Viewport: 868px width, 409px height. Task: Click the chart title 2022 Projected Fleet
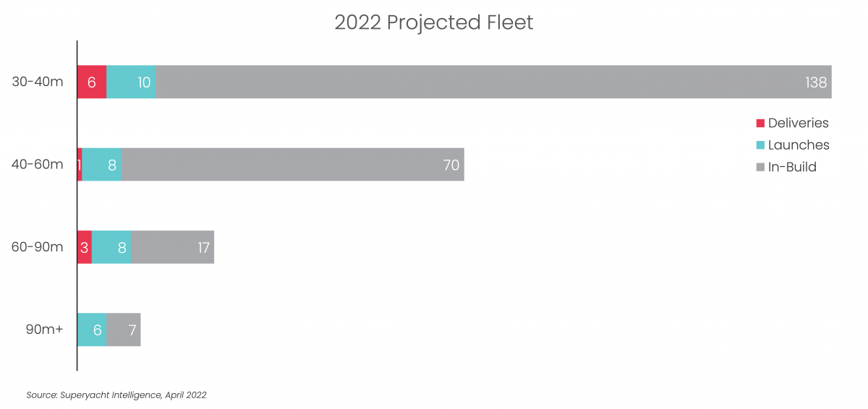(x=434, y=22)
